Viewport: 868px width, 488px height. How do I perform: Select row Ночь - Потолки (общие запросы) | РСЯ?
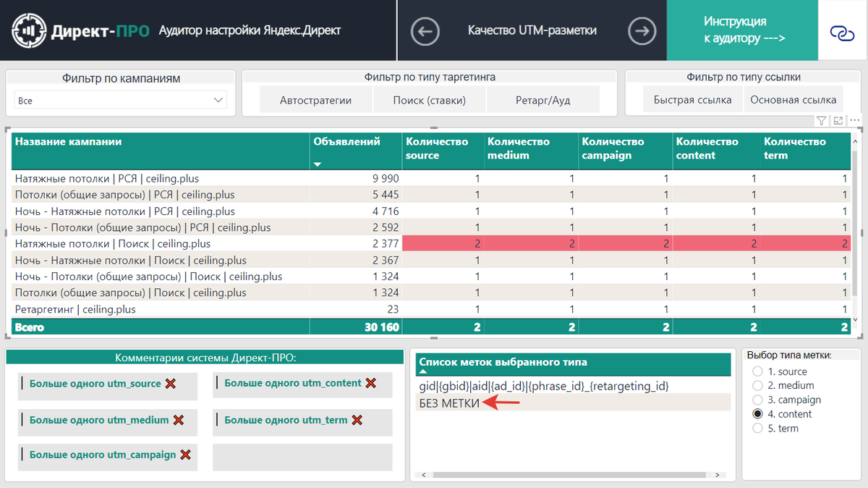tap(431, 227)
